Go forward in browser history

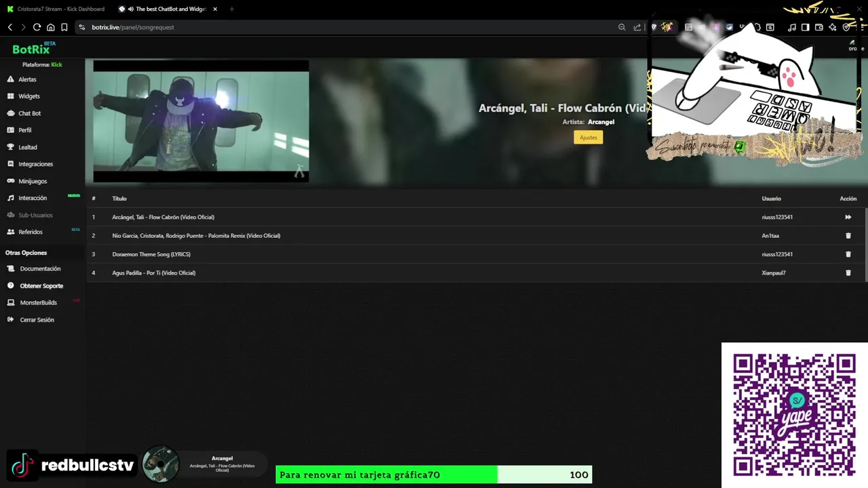pyautogui.click(x=23, y=27)
